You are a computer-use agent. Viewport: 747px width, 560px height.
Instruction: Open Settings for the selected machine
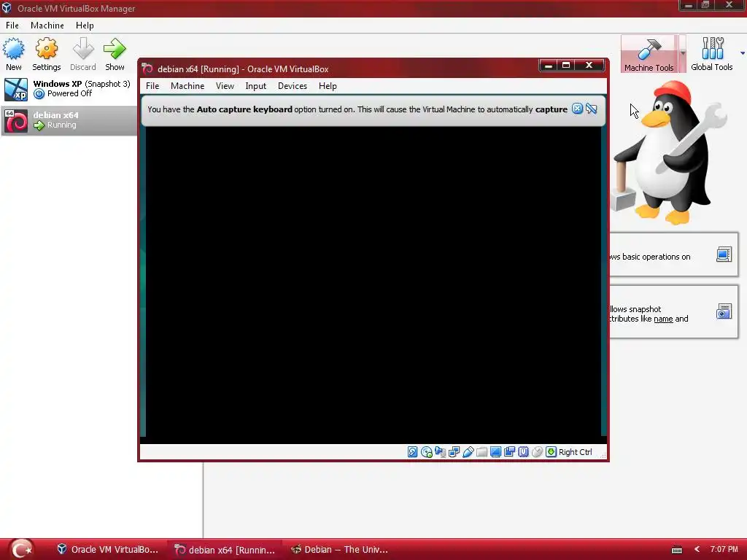46,54
